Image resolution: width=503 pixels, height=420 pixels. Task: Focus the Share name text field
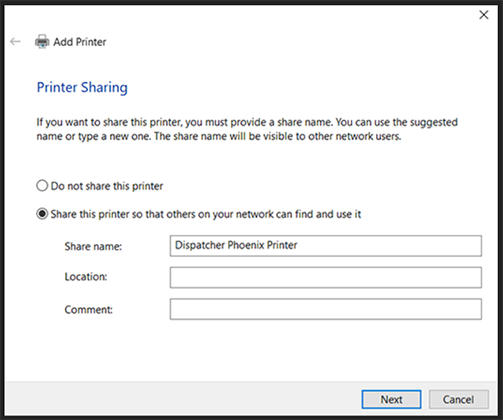tap(326, 246)
